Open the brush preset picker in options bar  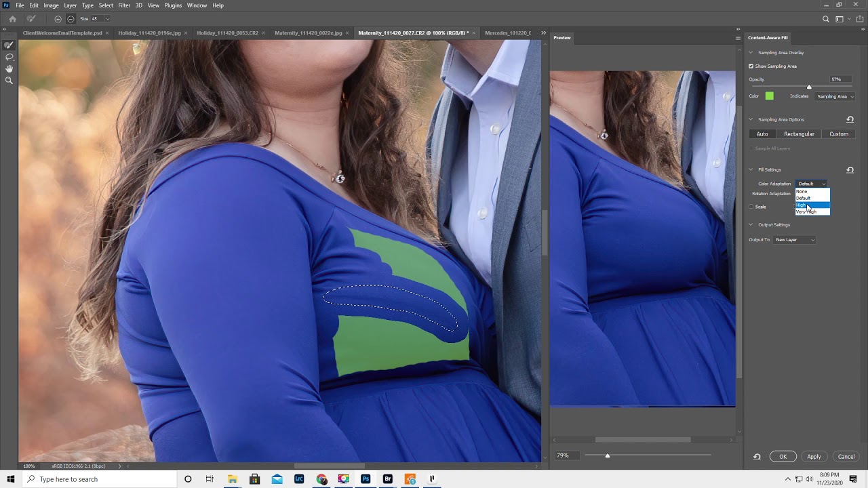(31, 19)
